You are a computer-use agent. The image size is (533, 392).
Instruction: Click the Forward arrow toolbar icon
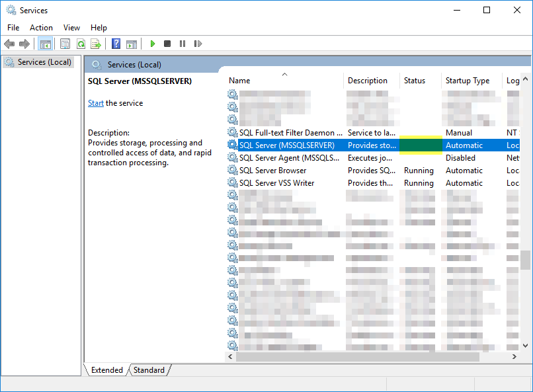(x=24, y=44)
